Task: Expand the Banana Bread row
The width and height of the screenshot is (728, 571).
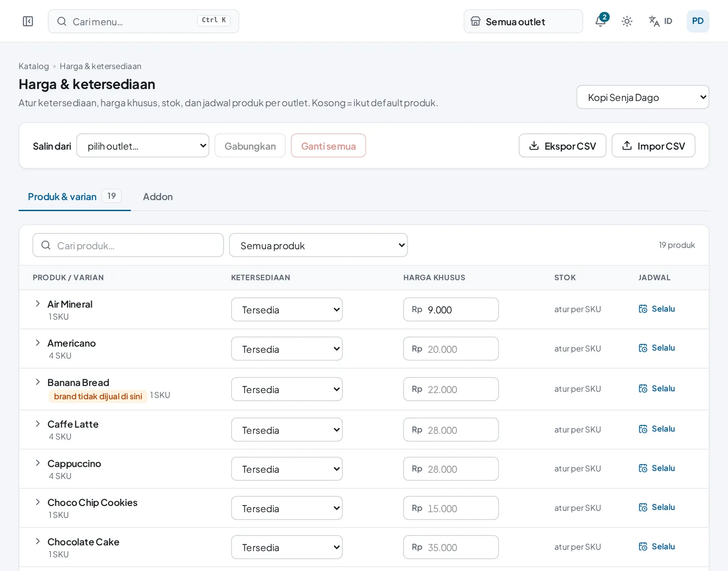Action: 38,382
